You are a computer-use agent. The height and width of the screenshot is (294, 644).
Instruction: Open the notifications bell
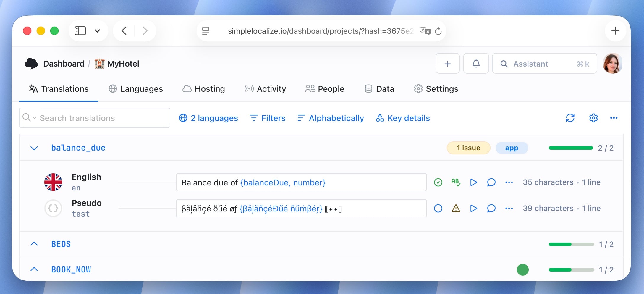click(476, 63)
